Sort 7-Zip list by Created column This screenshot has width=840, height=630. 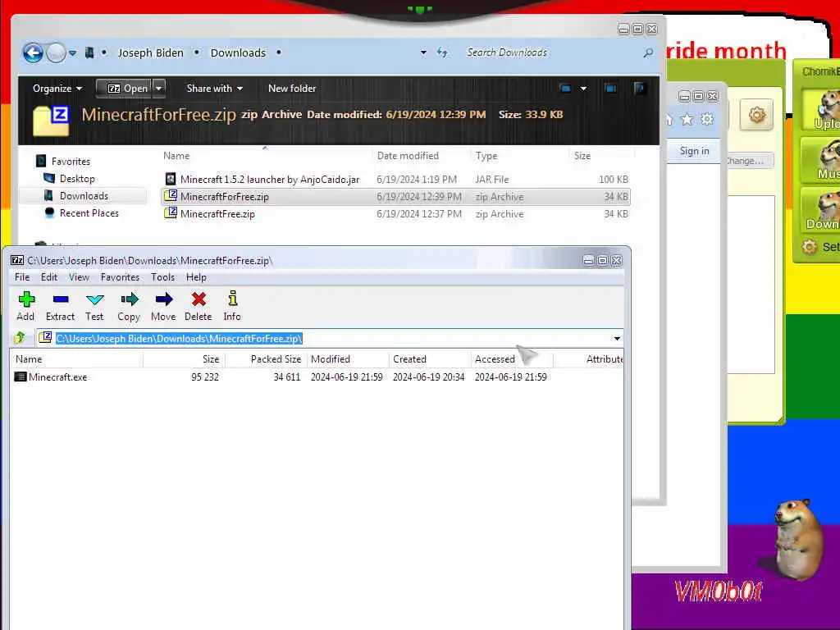point(430,359)
